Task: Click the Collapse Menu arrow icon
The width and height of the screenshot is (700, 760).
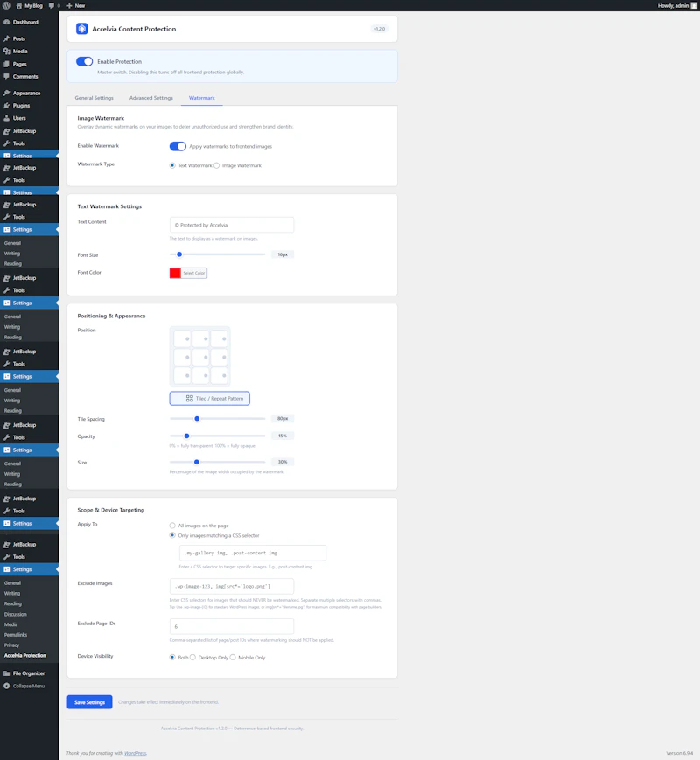Action: pyautogui.click(x=7, y=686)
